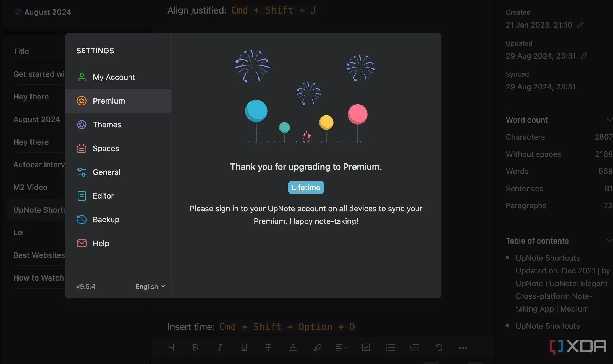Image resolution: width=613 pixels, height=364 pixels.
Task: Open Editor settings
Action: (118, 196)
